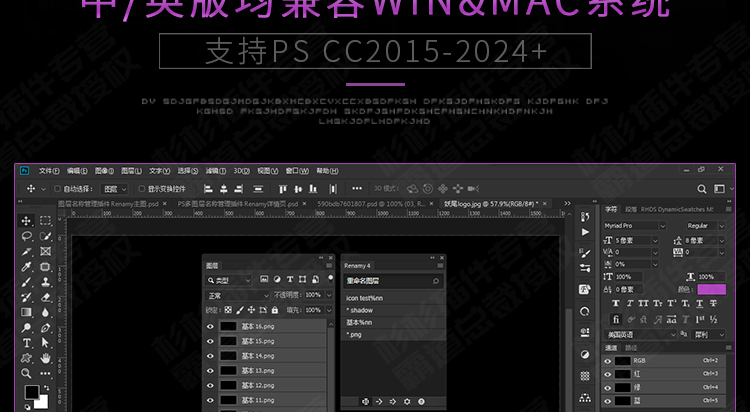Select the Eraser tool
The image size is (750, 412).
[x=45, y=297]
